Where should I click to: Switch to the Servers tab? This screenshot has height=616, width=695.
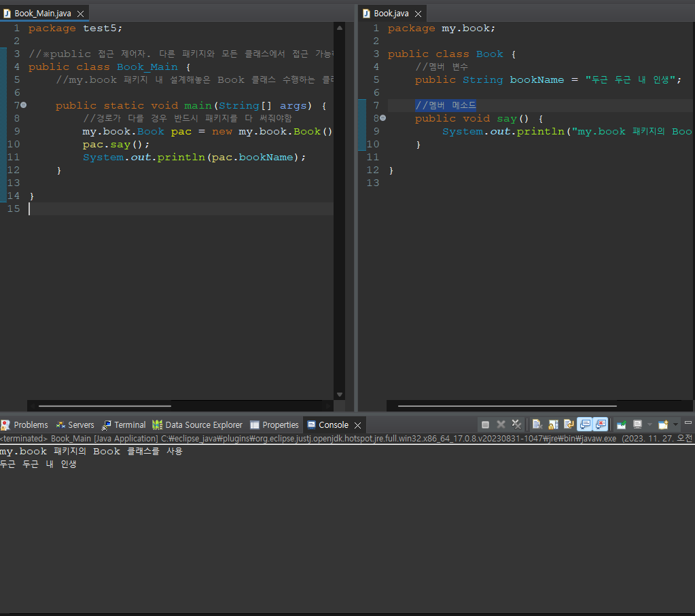click(75, 424)
